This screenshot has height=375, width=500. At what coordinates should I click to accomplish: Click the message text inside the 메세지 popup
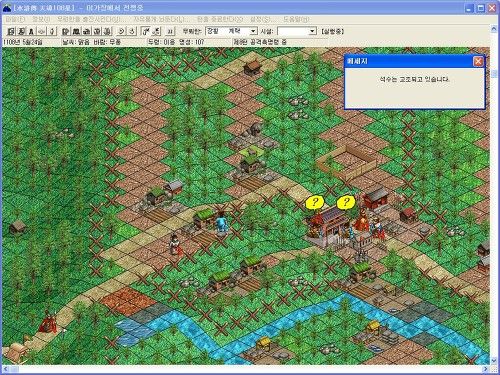click(414, 80)
